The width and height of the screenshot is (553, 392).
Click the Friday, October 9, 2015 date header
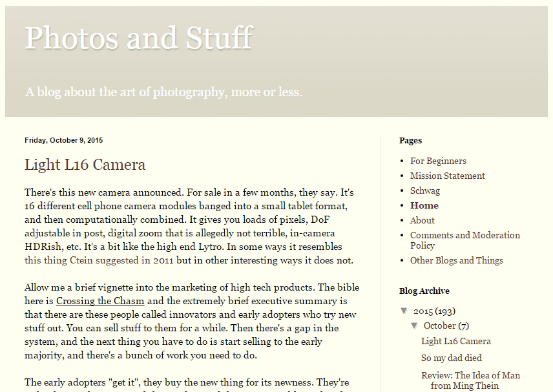click(x=63, y=140)
